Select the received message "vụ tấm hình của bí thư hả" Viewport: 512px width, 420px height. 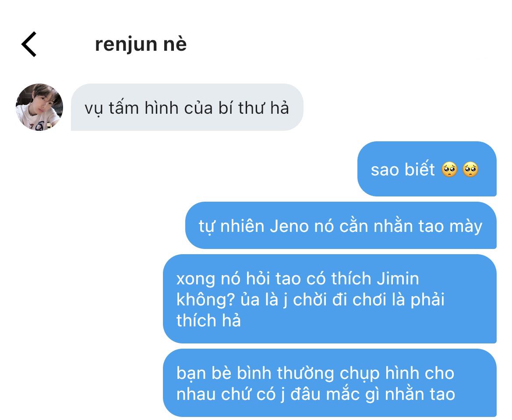click(187, 107)
